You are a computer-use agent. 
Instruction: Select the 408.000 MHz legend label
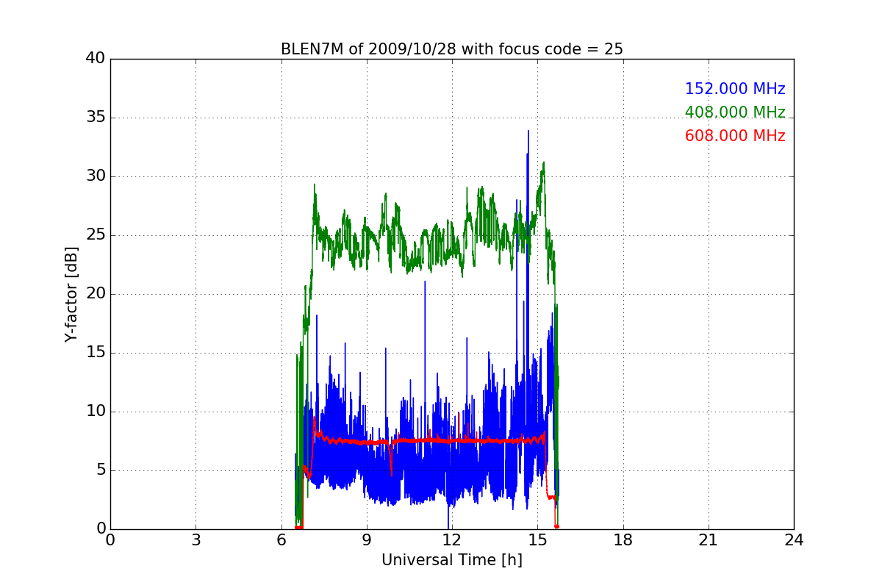(x=735, y=112)
